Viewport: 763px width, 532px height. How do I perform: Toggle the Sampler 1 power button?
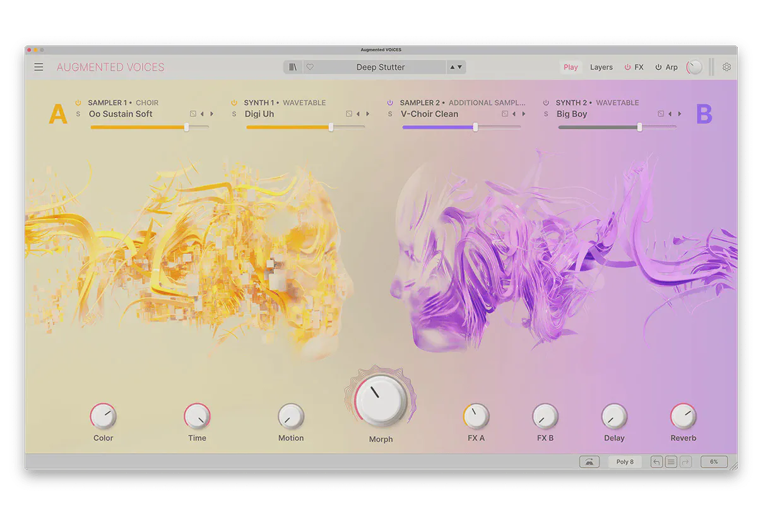coord(78,103)
